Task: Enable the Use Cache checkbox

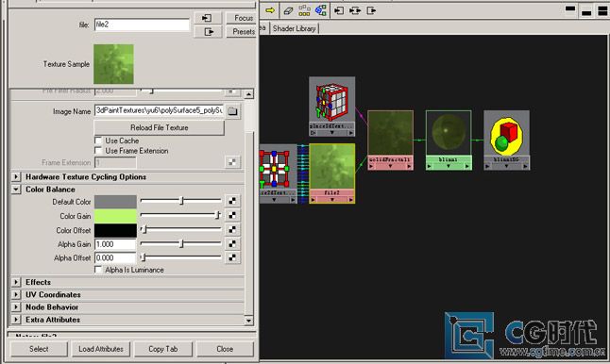Action: tap(98, 141)
